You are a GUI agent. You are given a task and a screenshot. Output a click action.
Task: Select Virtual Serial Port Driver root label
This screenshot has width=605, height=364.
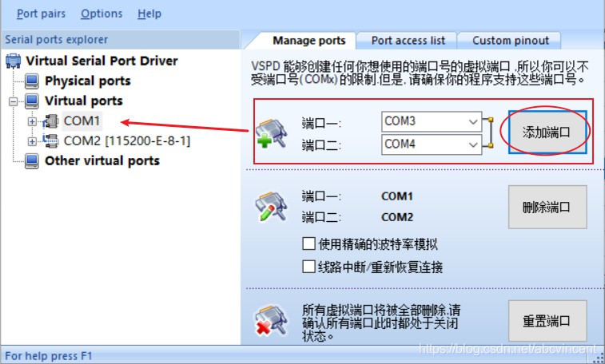click(x=101, y=61)
